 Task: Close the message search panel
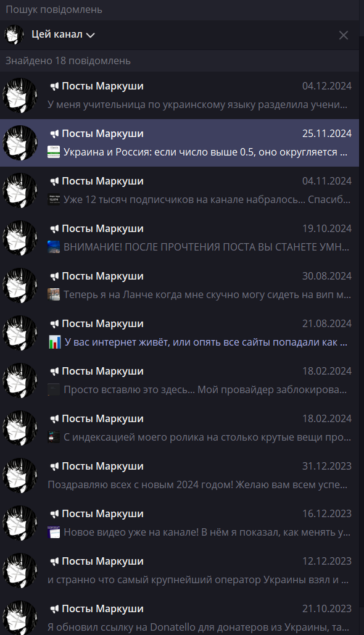(344, 35)
